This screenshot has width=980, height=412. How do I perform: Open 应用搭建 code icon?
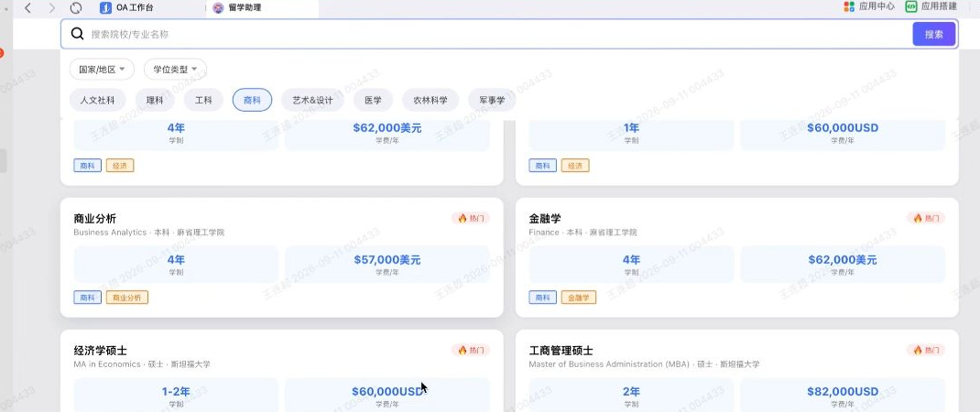[x=910, y=6]
